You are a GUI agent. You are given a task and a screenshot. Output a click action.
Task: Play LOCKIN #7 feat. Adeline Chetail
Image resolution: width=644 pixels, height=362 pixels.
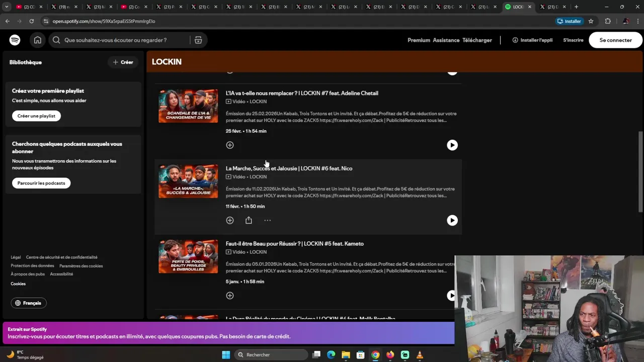(x=452, y=145)
